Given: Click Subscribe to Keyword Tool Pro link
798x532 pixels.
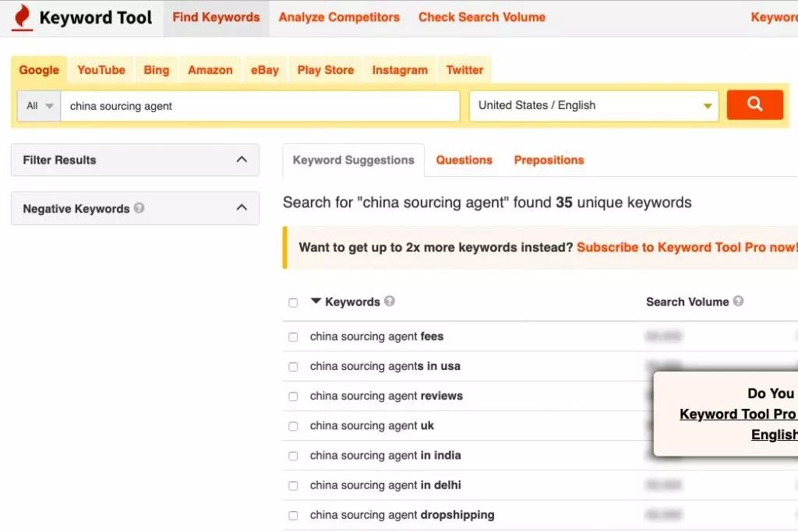Looking at the screenshot, I should coord(686,248).
